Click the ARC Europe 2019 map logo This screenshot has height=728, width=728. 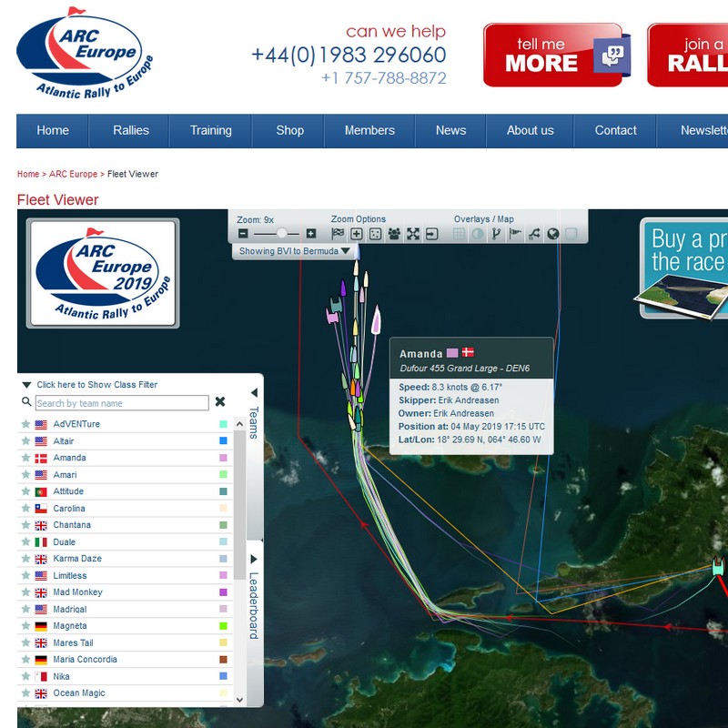(103, 274)
